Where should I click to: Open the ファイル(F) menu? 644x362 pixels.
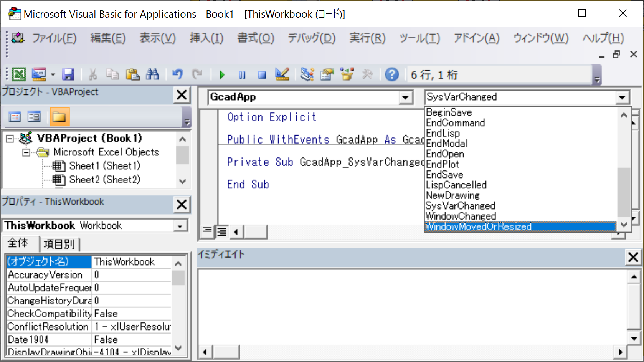click(54, 38)
